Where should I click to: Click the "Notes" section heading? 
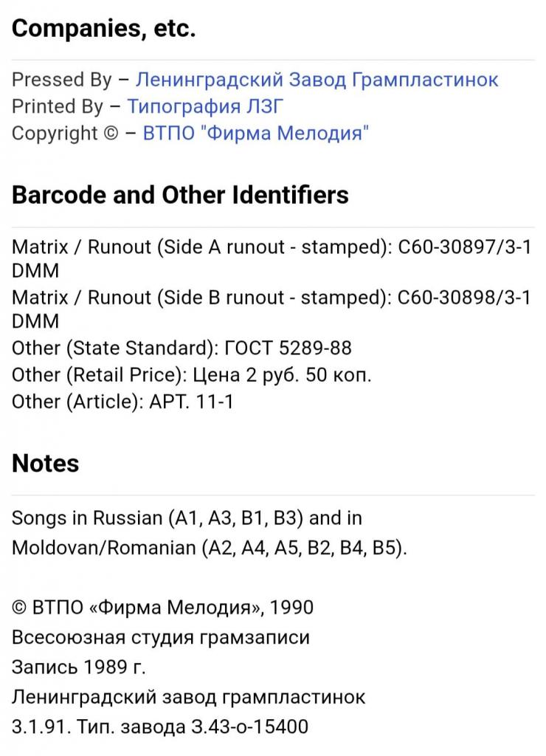coord(46,464)
